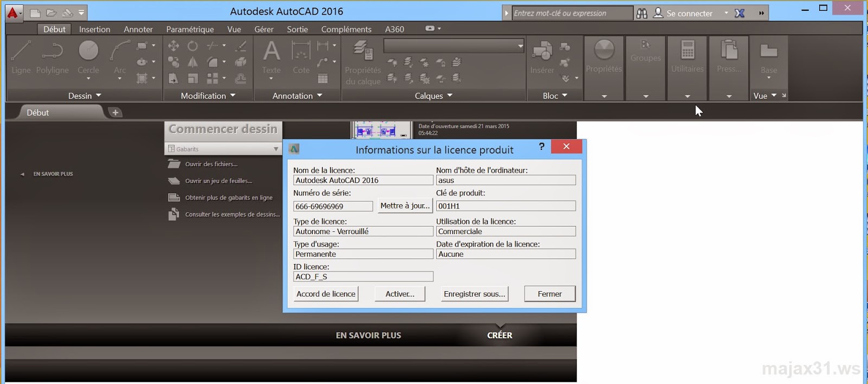Select the Copy tool in Modification panel

coord(174,62)
